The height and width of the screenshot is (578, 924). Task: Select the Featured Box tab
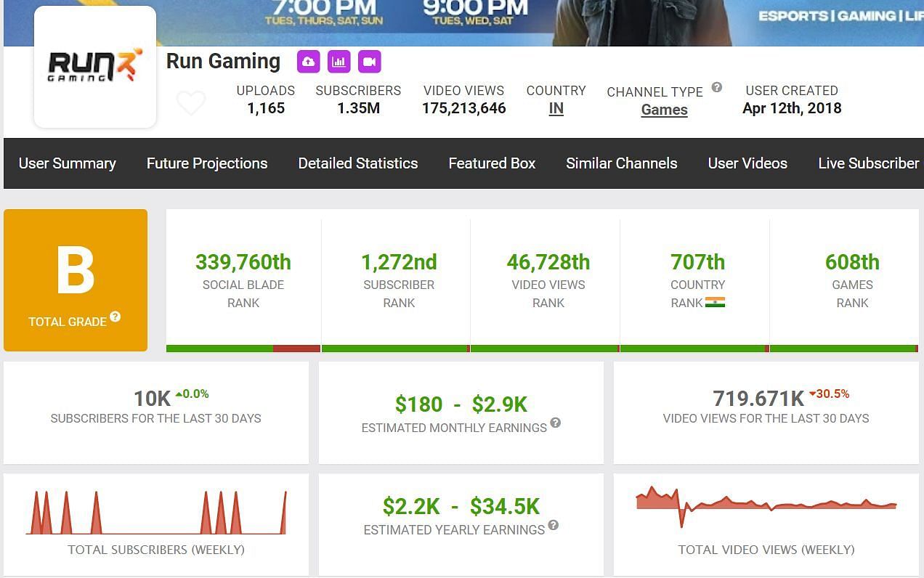click(492, 163)
